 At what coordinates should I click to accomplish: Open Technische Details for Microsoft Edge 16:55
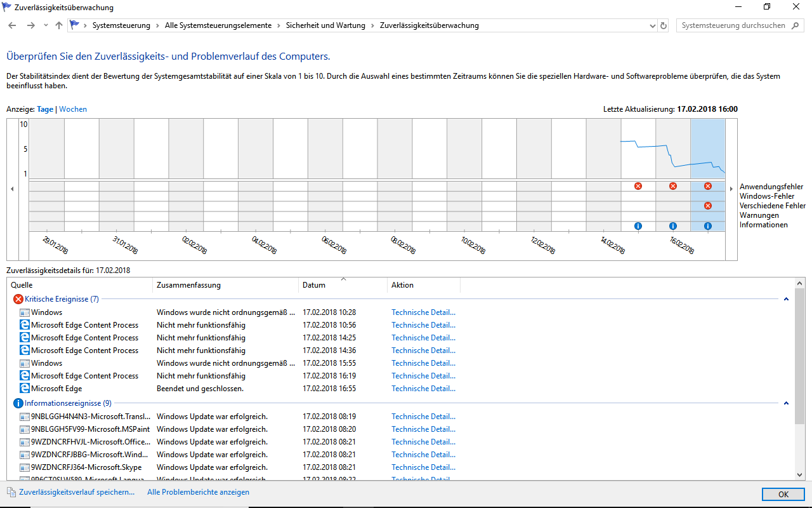pyautogui.click(x=423, y=389)
